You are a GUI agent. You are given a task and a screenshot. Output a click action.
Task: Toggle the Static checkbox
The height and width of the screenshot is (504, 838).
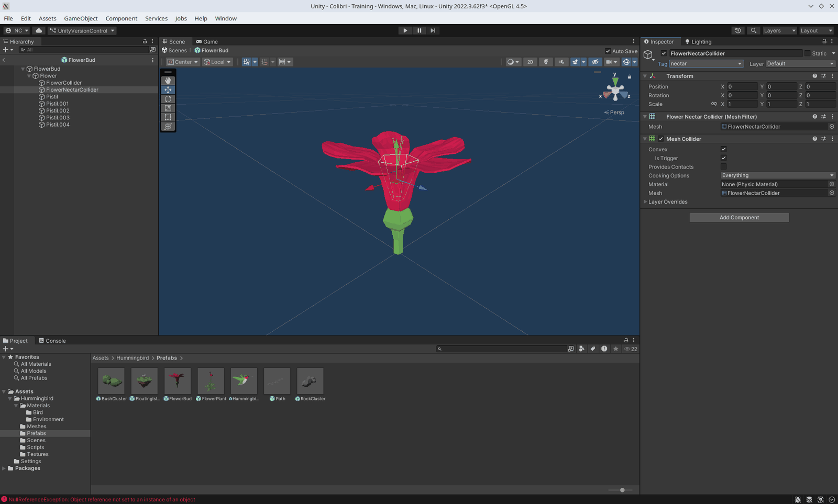pos(807,53)
